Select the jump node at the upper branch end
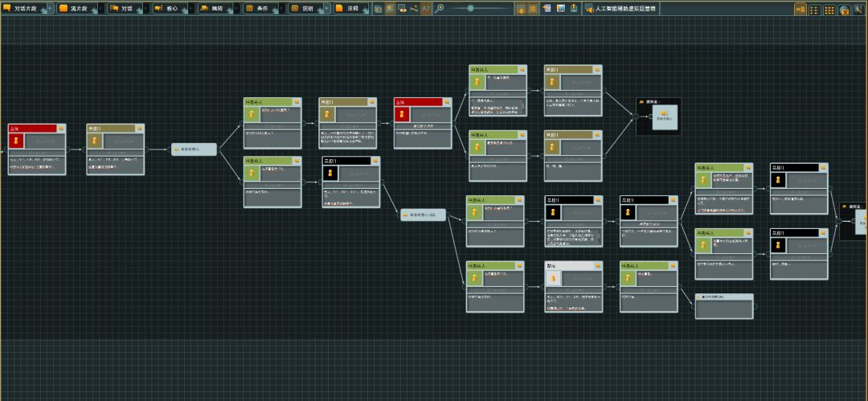868x401 pixels. tap(658, 117)
